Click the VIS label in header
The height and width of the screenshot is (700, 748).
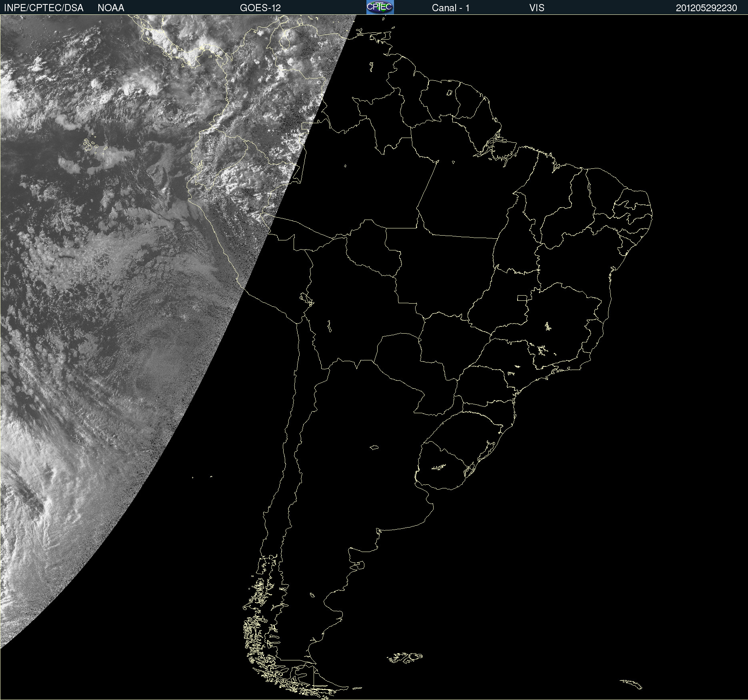pos(537,8)
